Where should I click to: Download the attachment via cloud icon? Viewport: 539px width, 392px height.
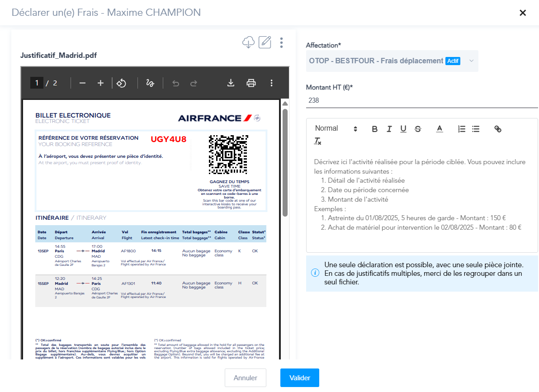point(248,43)
